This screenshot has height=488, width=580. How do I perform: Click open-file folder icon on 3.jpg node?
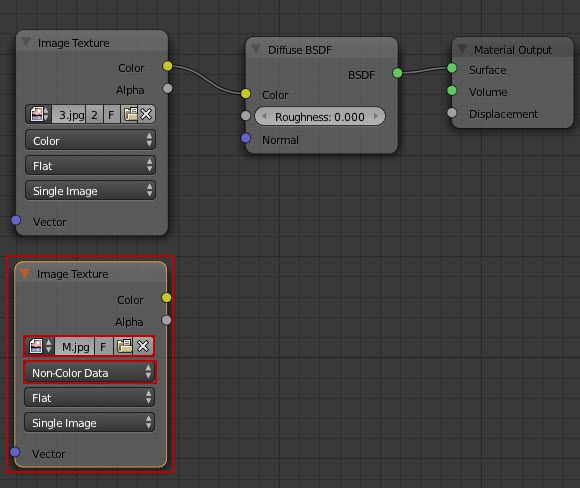130,114
